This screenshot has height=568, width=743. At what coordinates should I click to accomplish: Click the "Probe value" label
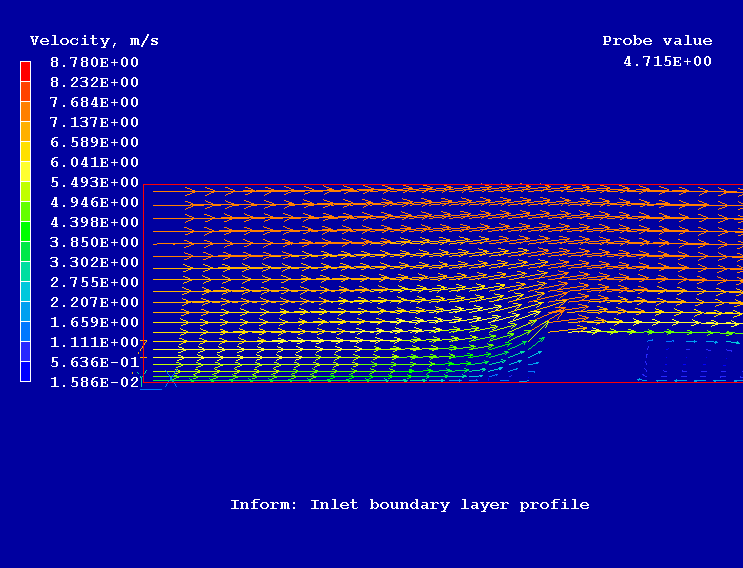[657, 41]
